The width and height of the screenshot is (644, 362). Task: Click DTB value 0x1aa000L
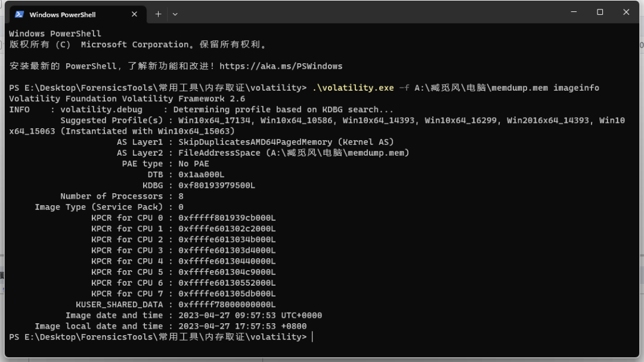point(202,175)
